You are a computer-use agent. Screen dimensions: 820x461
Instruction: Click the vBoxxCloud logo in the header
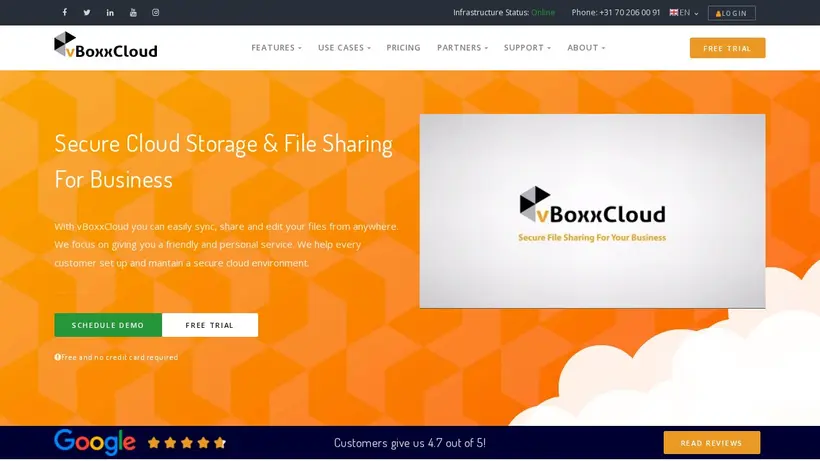[106, 45]
